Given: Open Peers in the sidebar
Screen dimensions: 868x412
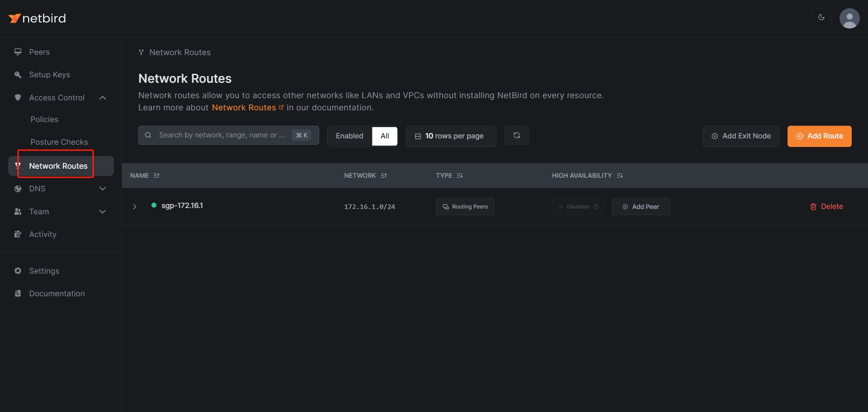Looking at the screenshot, I should click(39, 52).
